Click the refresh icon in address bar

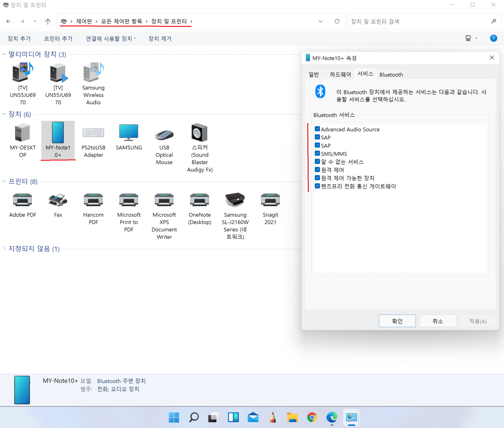337,21
